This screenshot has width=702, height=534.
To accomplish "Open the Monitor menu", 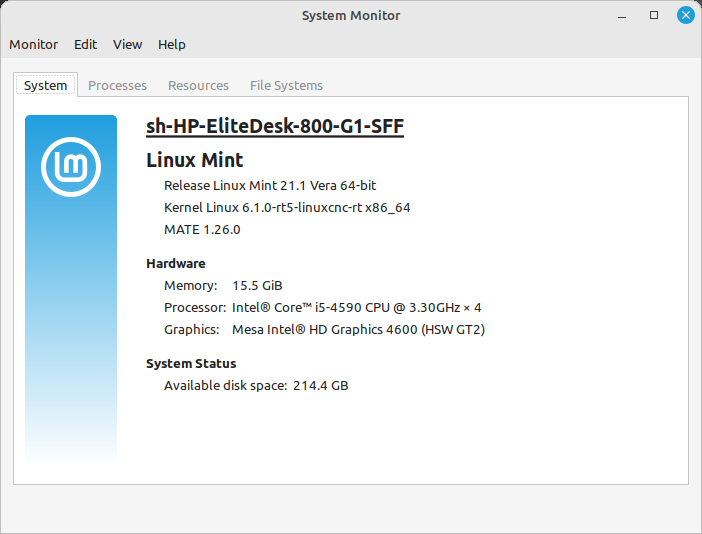I will pyautogui.click(x=34, y=44).
